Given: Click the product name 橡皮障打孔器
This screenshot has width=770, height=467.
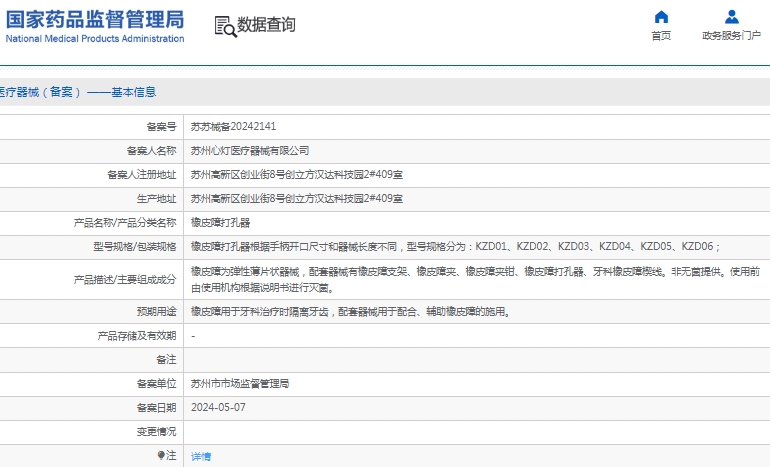Looking at the screenshot, I should click(220, 223).
